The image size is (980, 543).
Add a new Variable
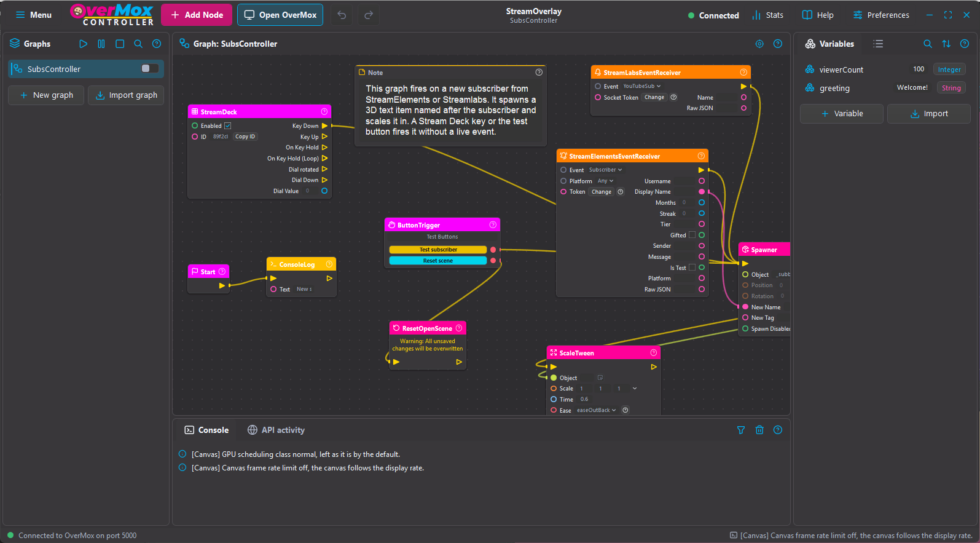(x=842, y=114)
